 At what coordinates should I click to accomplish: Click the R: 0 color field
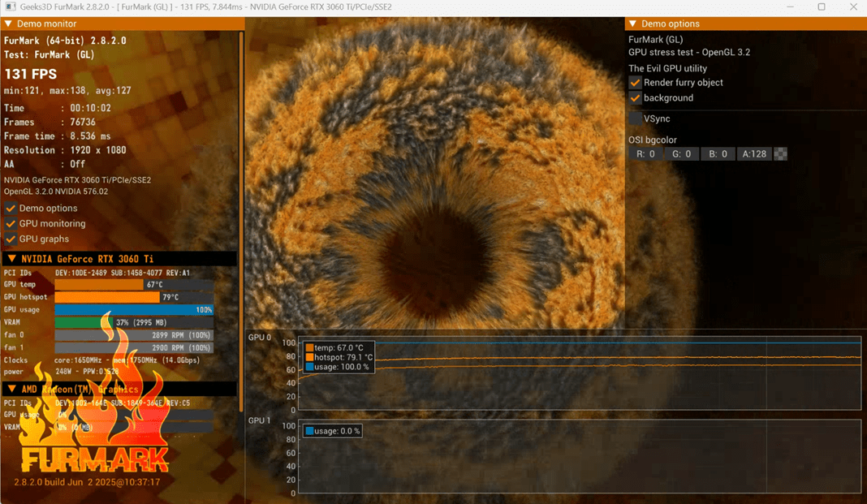pos(645,154)
